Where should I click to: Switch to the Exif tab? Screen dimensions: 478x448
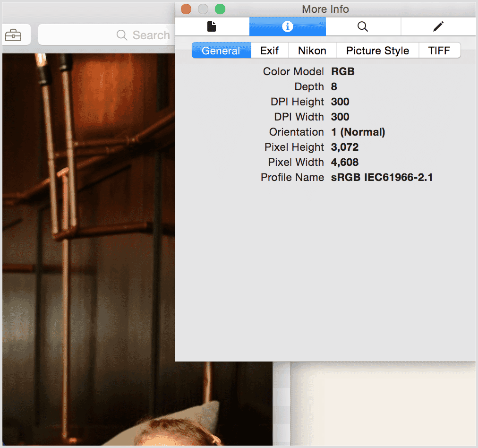pos(270,50)
